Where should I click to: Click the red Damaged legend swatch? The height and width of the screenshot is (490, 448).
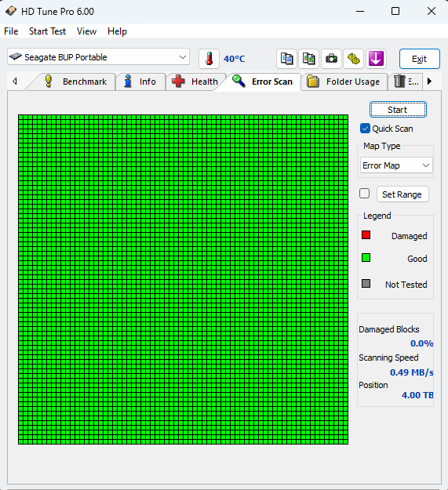pos(366,235)
